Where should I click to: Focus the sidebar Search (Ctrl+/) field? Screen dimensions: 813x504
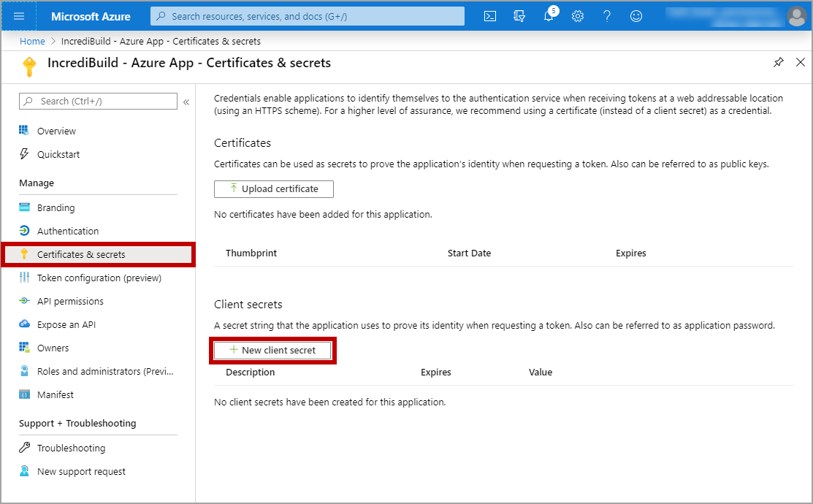98,101
